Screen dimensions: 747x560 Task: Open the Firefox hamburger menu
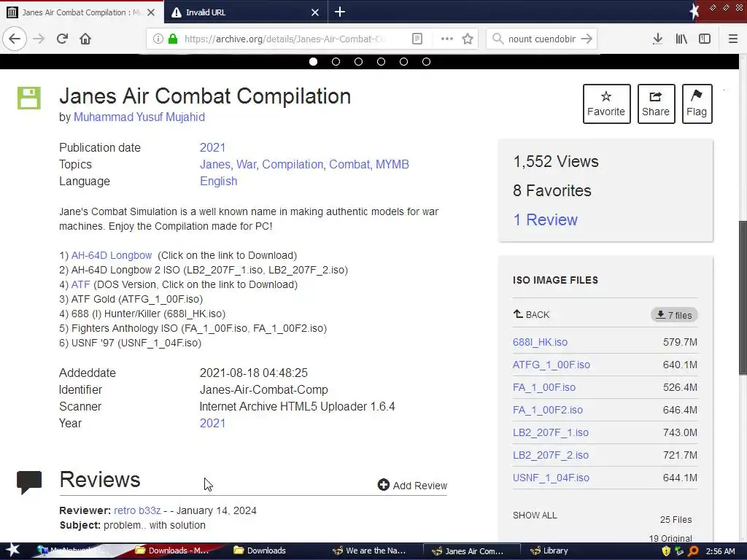(732, 39)
